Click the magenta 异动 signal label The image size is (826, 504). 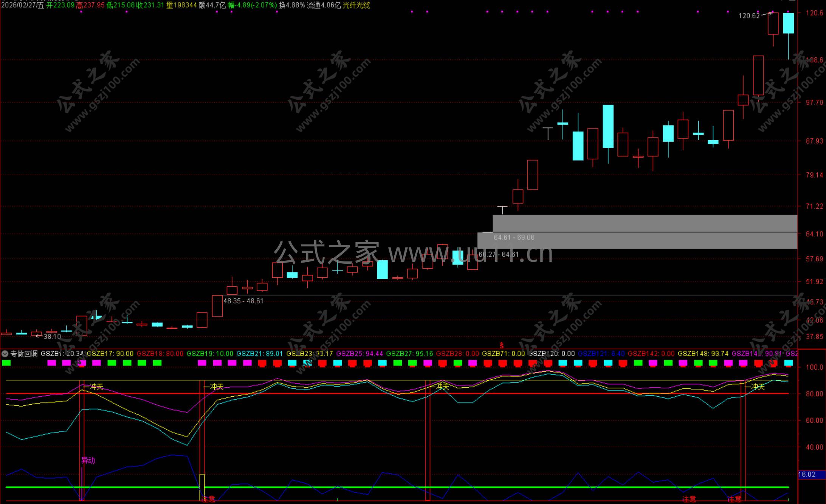[x=88, y=460]
